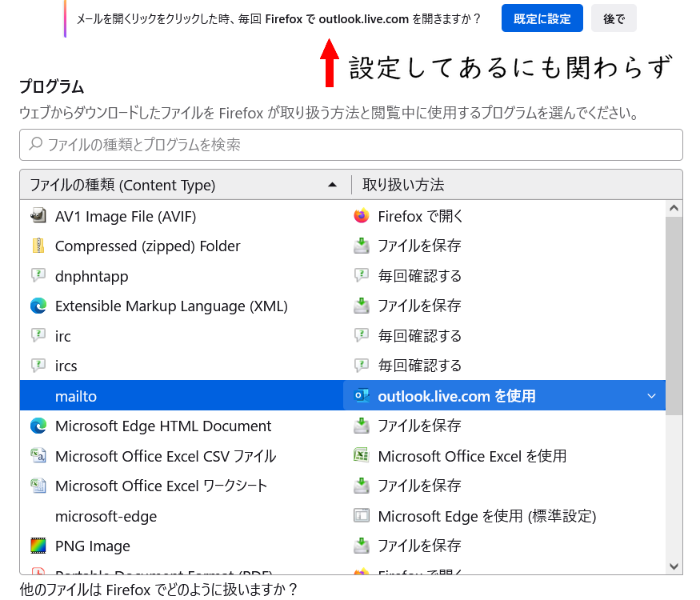Click ファイルを保存 in the Compressed Folder row
This screenshot has height=600, width=700.
point(420,246)
